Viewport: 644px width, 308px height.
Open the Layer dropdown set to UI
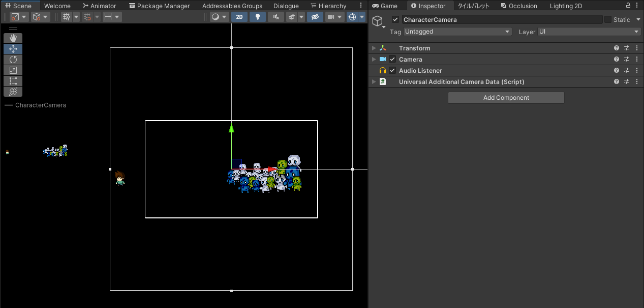pyautogui.click(x=588, y=31)
